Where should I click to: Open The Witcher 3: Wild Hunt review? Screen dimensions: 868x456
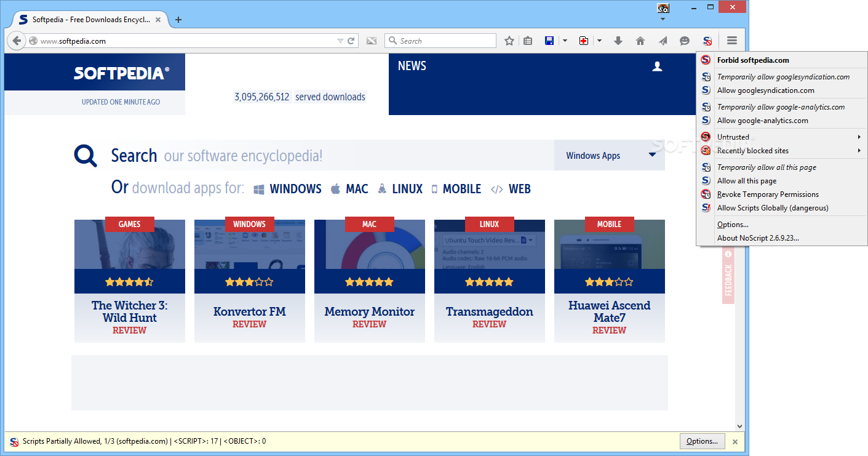click(130, 281)
